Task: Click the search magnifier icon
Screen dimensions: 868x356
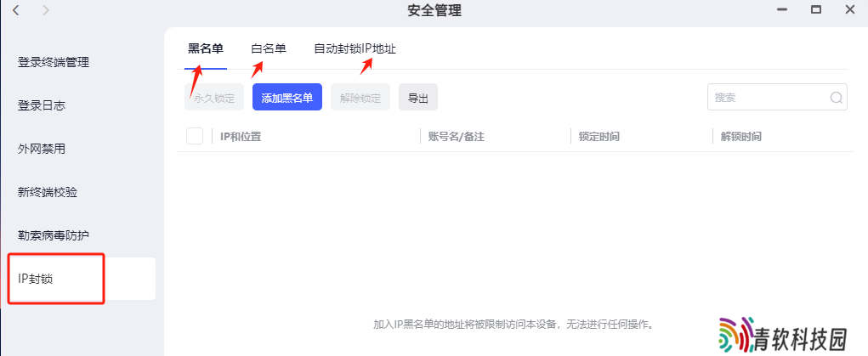Action: click(836, 98)
